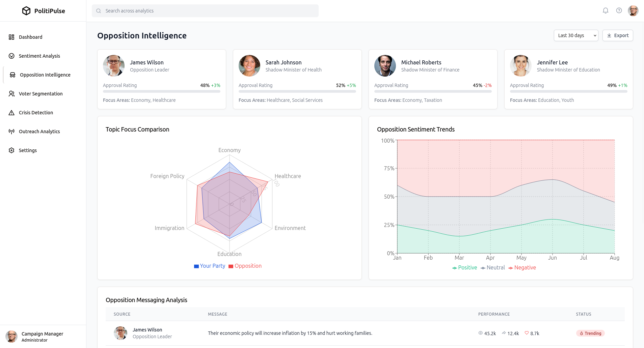The image size is (644, 348).
Task: Toggle Negative line in sentiment legend
Action: [x=522, y=268]
